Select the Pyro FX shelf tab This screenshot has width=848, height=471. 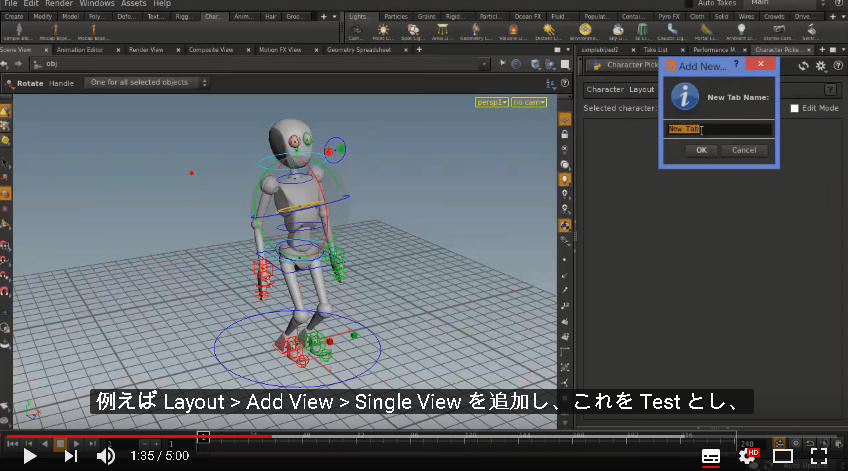669,17
